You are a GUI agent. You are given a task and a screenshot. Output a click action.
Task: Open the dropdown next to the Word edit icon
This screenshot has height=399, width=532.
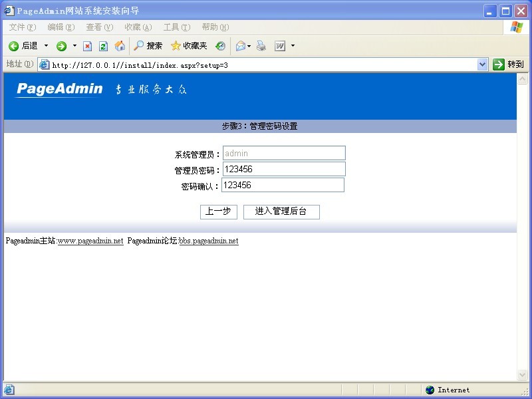click(x=293, y=46)
